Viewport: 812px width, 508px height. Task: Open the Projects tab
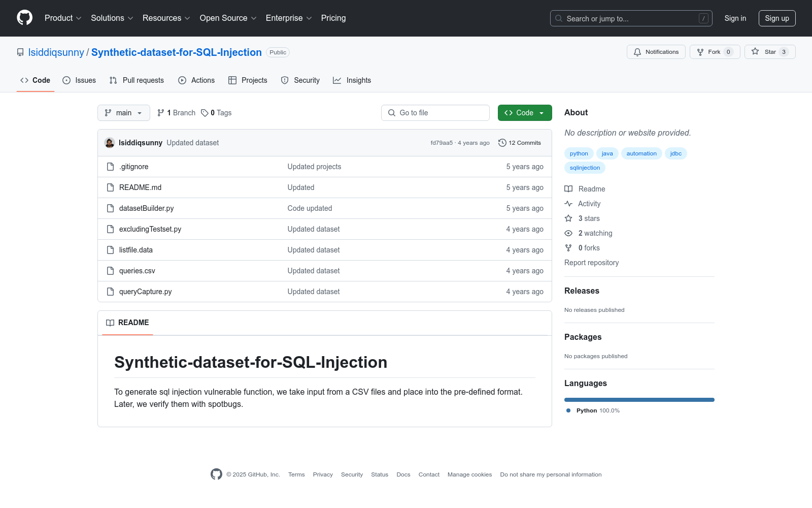pyautogui.click(x=248, y=80)
